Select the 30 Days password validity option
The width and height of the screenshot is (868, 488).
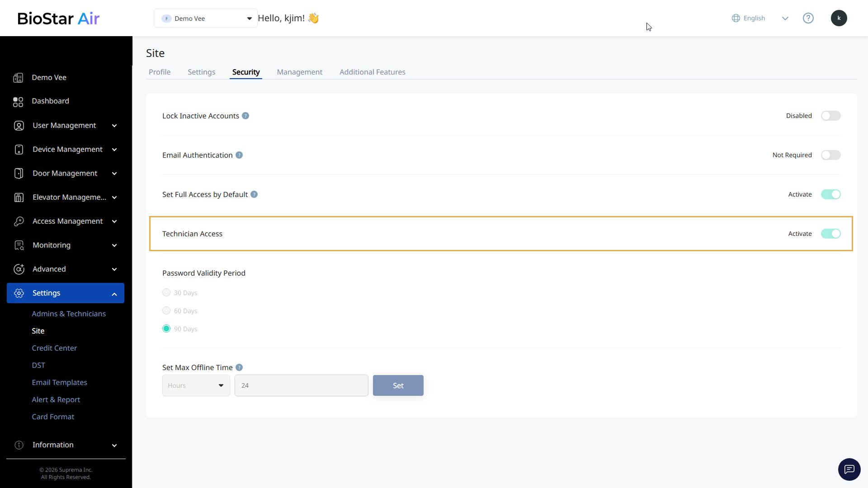(x=166, y=292)
